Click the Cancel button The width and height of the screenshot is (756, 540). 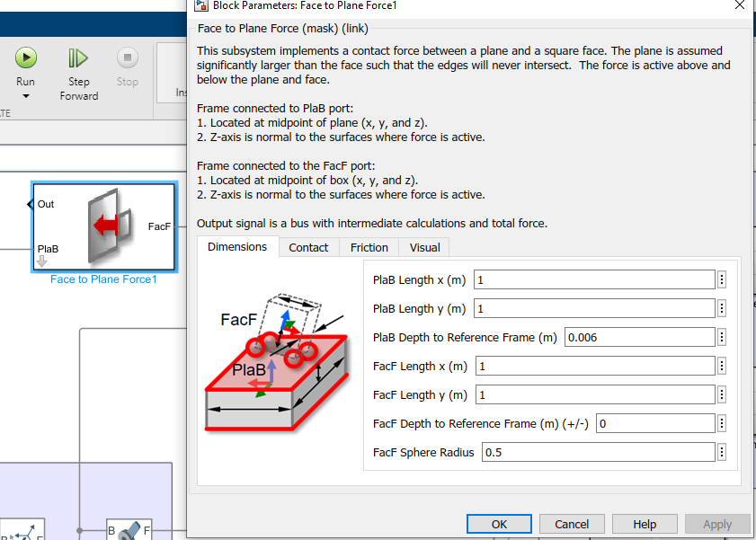point(572,524)
